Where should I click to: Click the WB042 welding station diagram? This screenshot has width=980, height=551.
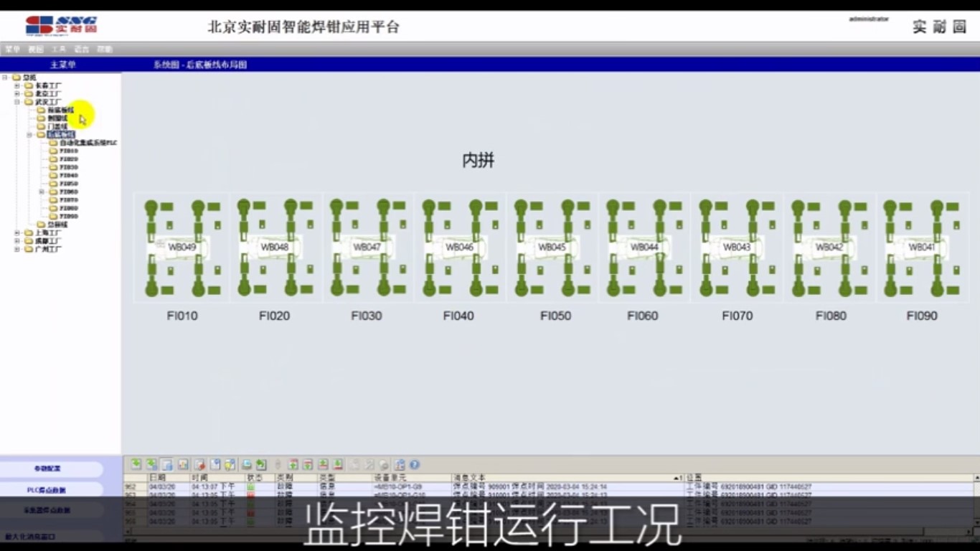click(829, 248)
